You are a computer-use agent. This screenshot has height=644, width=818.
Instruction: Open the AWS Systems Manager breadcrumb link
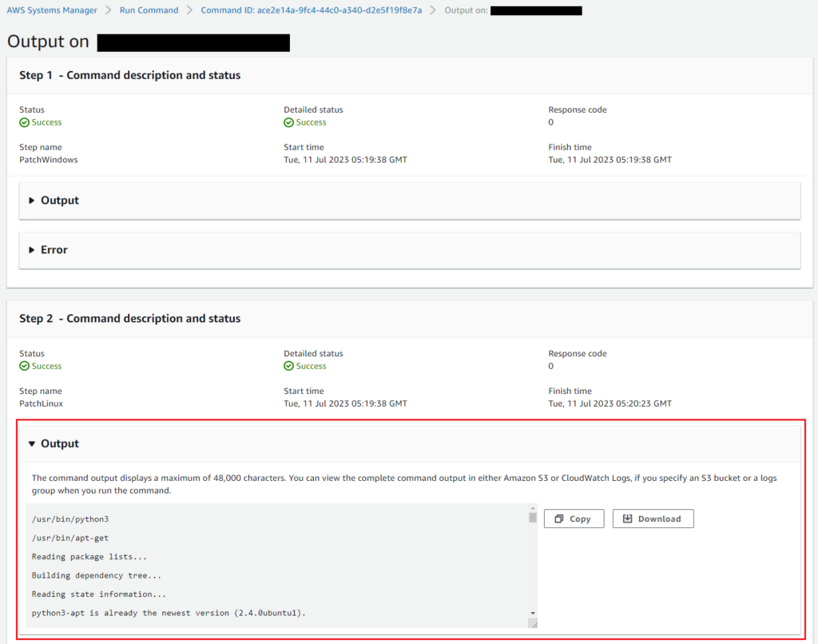point(52,10)
